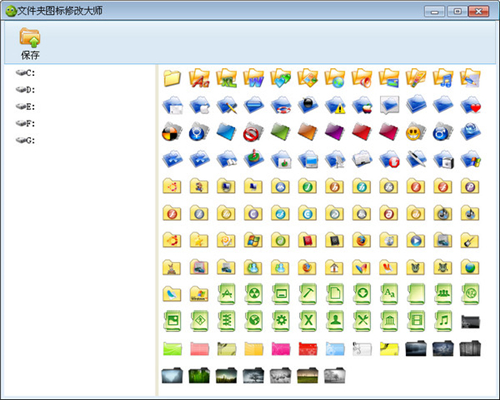
Task: Select drive D: in the tree
Action: click(x=26, y=90)
